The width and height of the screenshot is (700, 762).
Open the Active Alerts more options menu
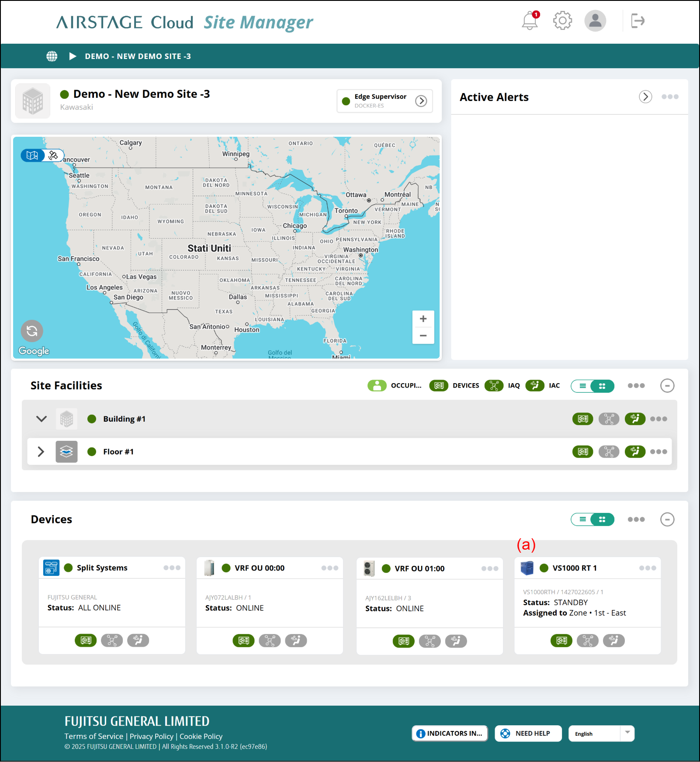669,97
